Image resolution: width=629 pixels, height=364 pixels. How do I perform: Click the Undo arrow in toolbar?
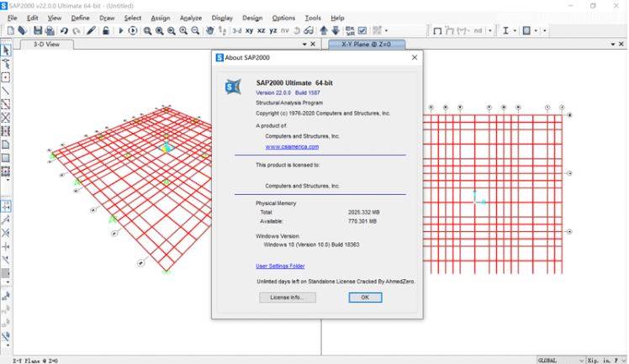(x=63, y=30)
